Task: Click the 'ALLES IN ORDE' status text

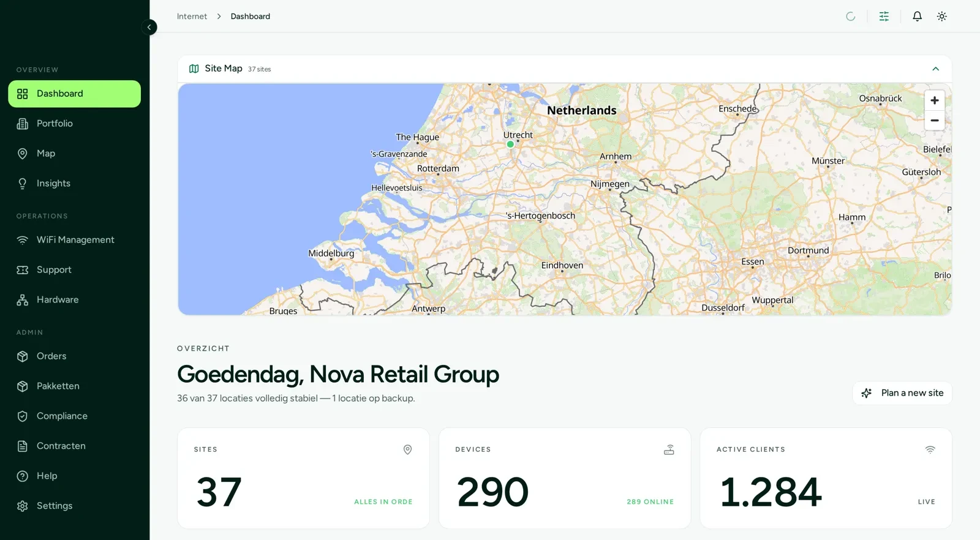Action: (383, 502)
